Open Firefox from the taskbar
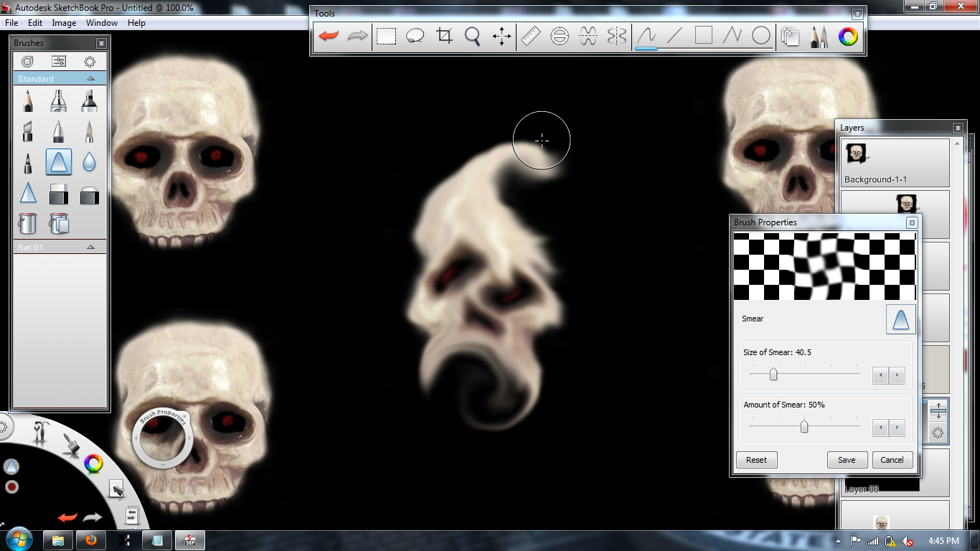Image resolution: width=980 pixels, height=551 pixels. (91, 540)
